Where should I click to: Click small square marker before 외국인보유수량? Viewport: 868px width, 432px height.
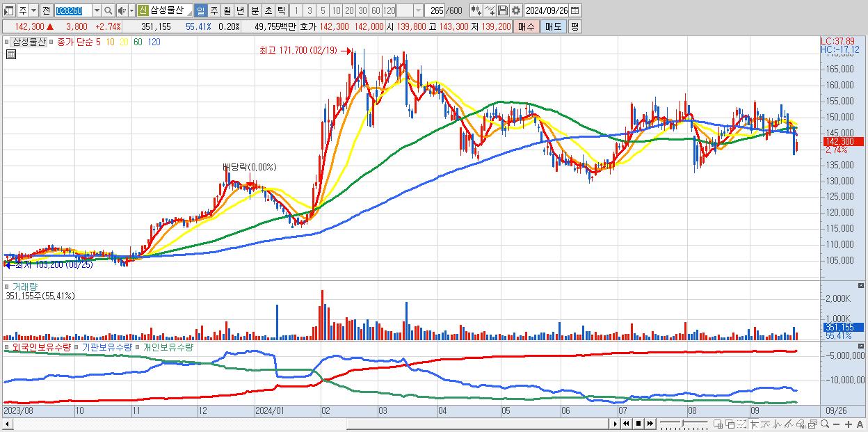(6, 346)
